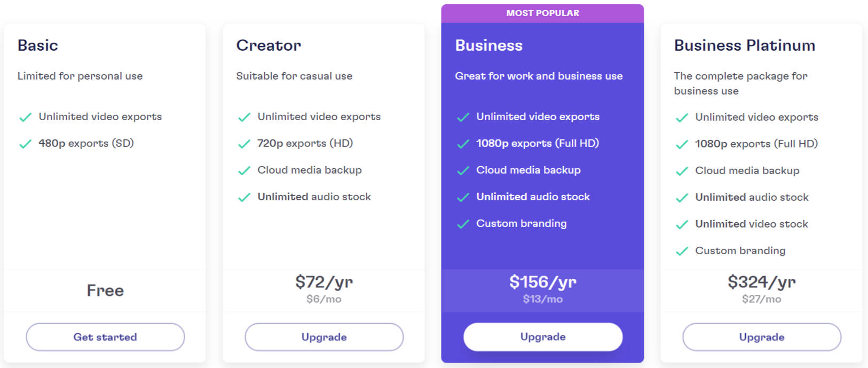Click Creator's Cloud media backup checkmark

[x=244, y=171]
